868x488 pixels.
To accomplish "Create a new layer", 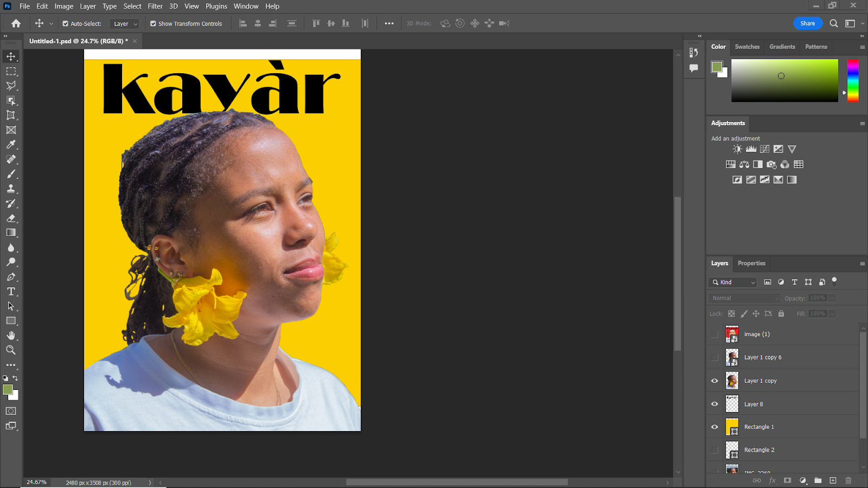I will click(x=833, y=480).
